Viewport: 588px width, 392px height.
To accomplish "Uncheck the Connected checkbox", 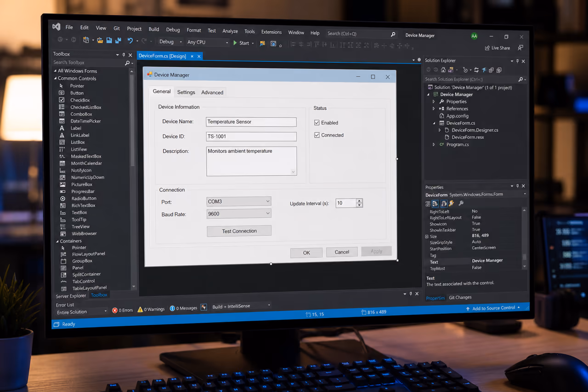I will tap(317, 135).
